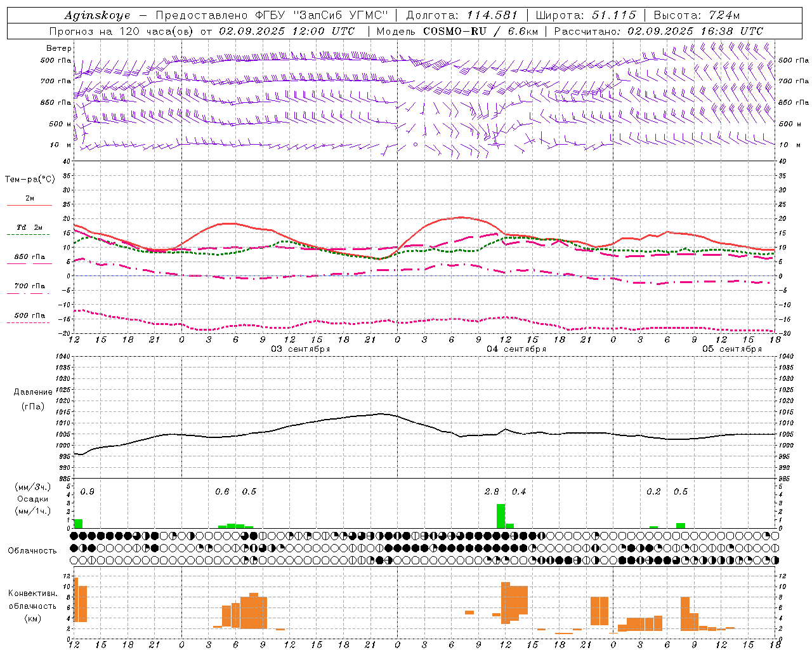Click the station name "Aginskoye" in header
The height and width of the screenshot is (650, 812).
pyautogui.click(x=97, y=15)
